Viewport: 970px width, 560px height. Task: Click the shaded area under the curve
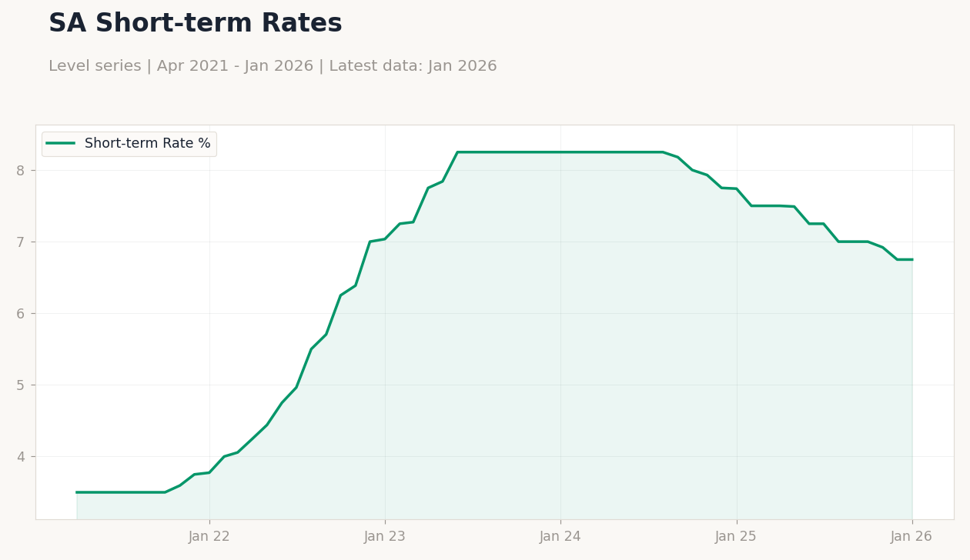click(x=560, y=346)
